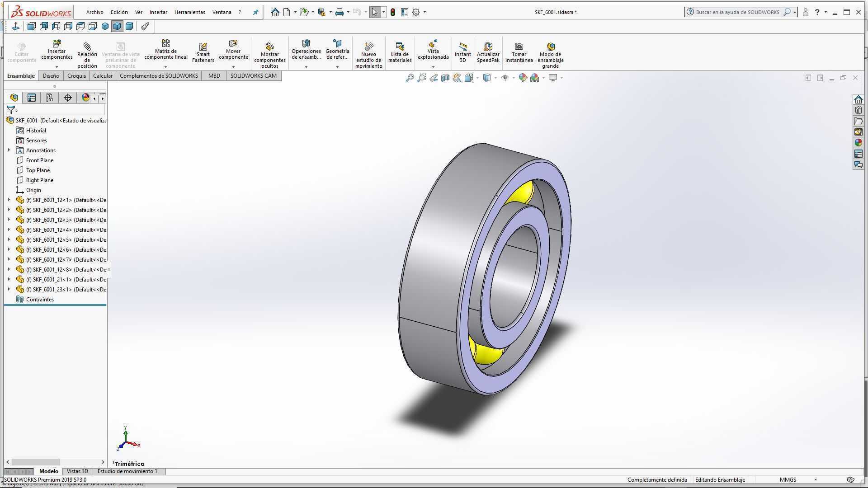Viewport: 868px width, 488px height.
Task: Expand the Annotations tree node
Action: pos(9,150)
